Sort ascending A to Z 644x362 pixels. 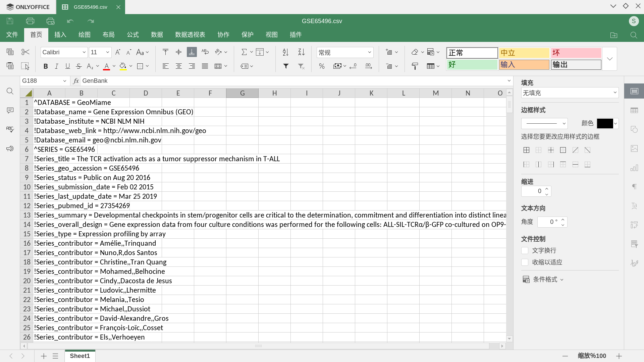(x=285, y=52)
